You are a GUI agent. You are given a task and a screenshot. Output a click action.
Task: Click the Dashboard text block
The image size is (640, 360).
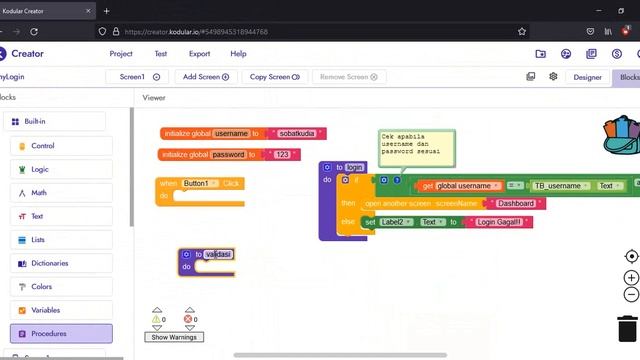[516, 203]
